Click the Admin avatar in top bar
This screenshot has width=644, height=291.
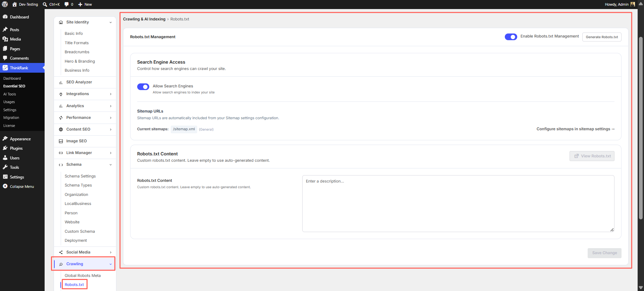(633, 4)
